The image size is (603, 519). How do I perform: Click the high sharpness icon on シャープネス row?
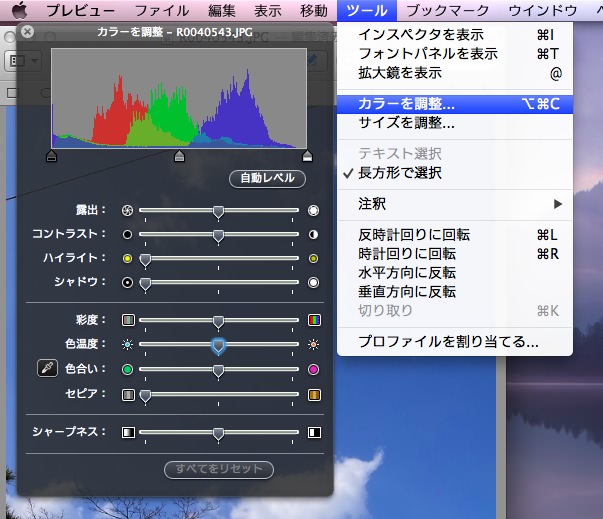(x=314, y=432)
